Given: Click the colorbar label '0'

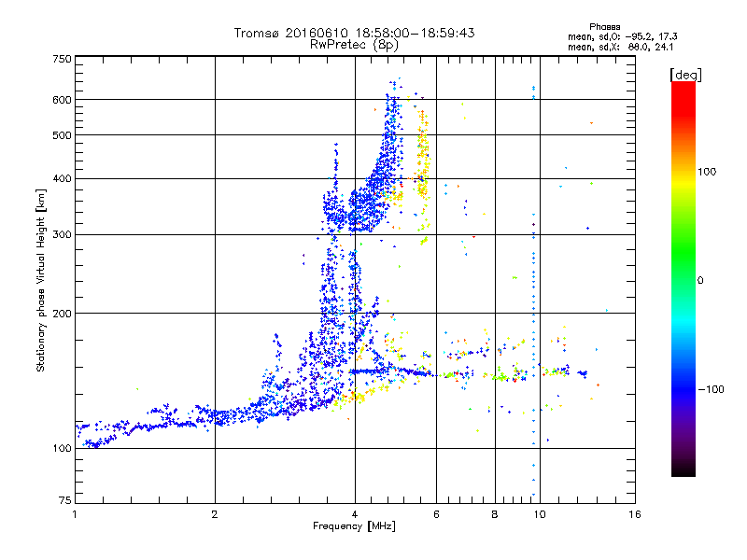Looking at the screenshot, I should pos(700,281).
